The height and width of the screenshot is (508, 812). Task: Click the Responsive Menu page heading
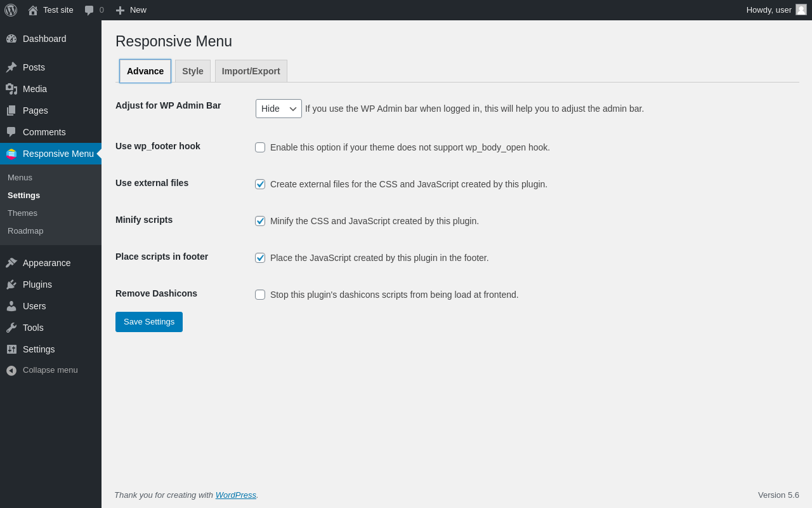pos(174,41)
